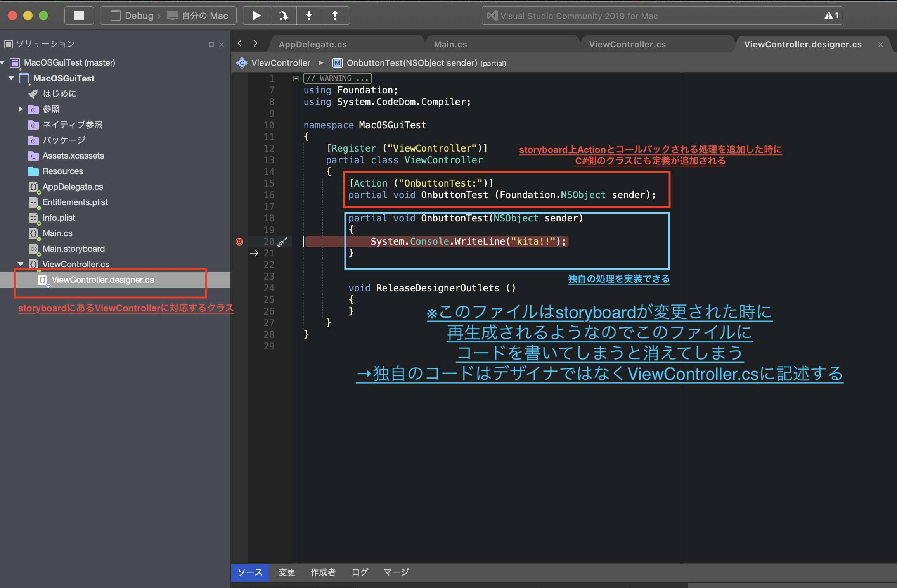
Task: Dock the Solution panel via the square icon
Action: 211,45
